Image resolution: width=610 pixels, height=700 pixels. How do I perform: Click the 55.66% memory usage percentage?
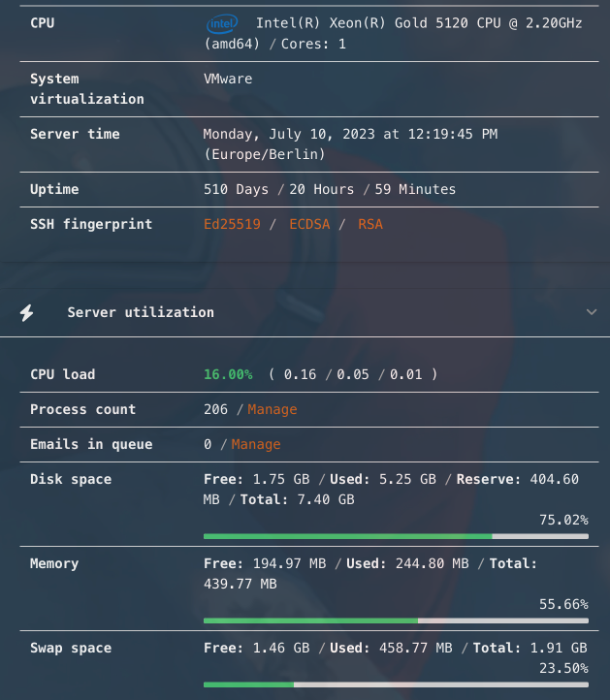point(563,604)
